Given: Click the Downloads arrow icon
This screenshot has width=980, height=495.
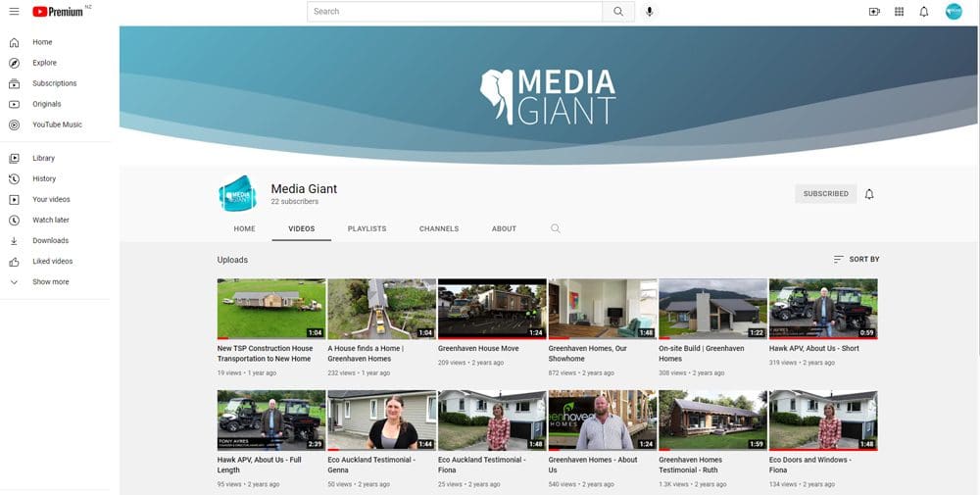Looking at the screenshot, I should tap(14, 240).
